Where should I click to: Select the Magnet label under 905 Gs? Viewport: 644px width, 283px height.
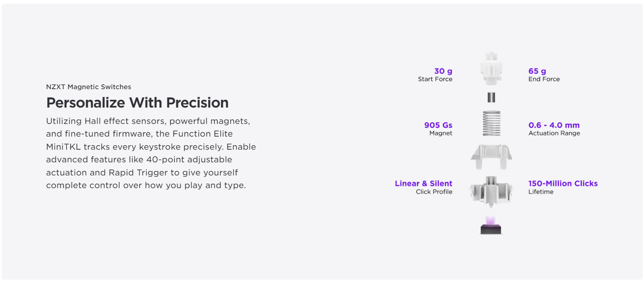441,133
